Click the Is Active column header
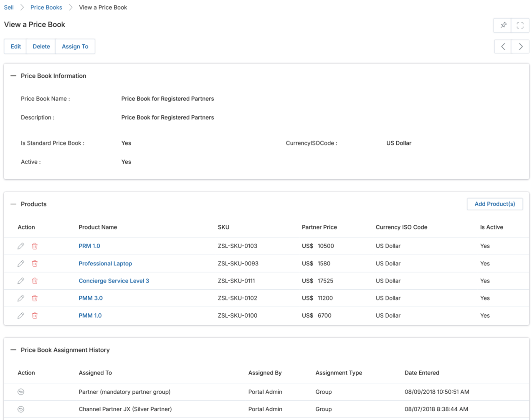Screen dimensions: 532x420 pyautogui.click(x=491, y=227)
